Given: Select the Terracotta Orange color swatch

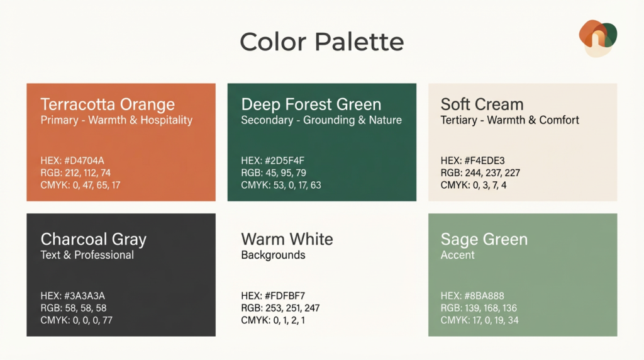Looking at the screenshot, I should click(121, 142).
